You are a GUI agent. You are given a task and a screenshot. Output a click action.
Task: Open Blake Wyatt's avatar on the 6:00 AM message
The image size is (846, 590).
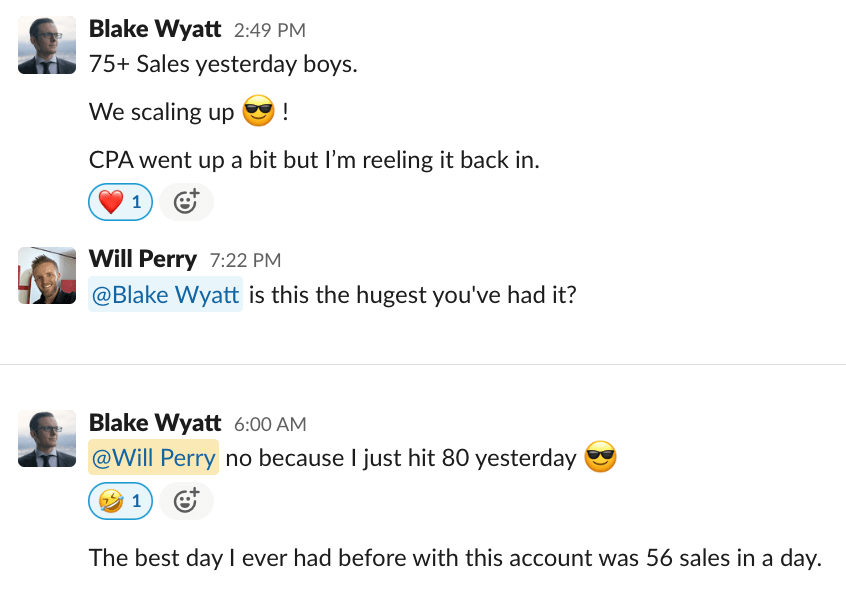[x=47, y=438]
